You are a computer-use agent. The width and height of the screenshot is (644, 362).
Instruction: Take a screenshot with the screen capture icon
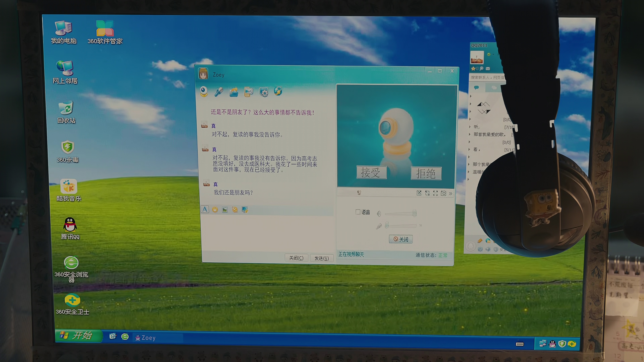coord(245,210)
